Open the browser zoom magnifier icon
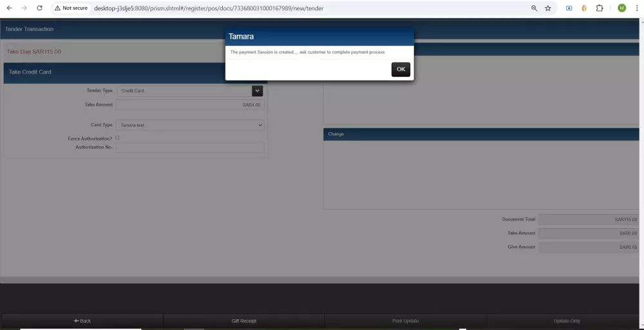 coord(534,8)
